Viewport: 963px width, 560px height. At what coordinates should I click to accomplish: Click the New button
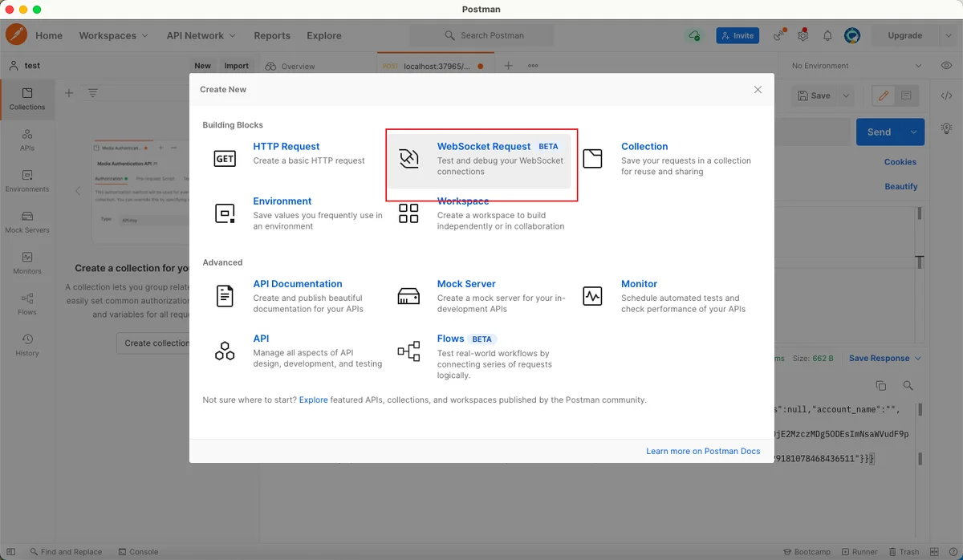202,66
